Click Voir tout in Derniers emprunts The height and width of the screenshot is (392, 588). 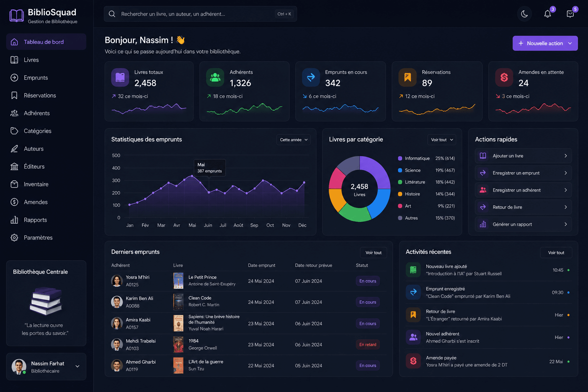coord(373,253)
